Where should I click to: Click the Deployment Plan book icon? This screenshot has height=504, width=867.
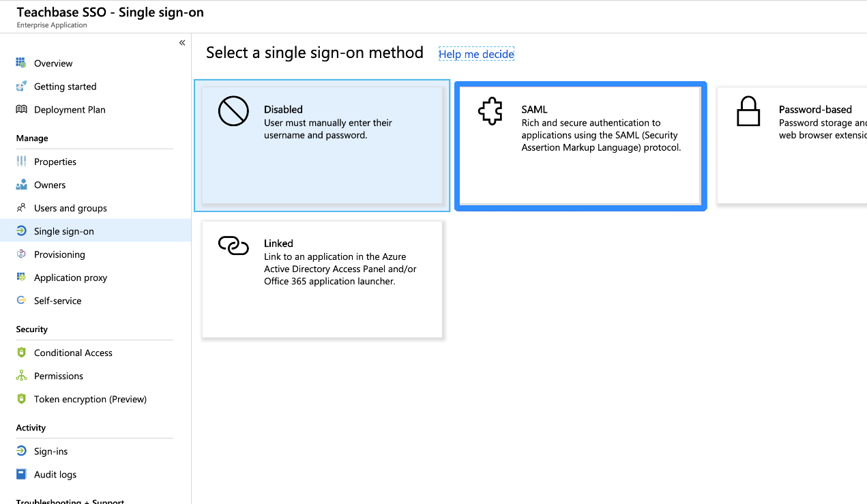click(21, 110)
